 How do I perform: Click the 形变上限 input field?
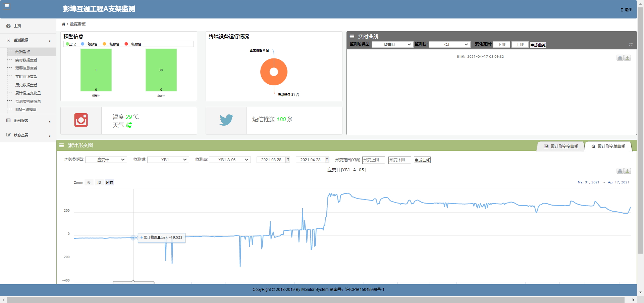(373, 160)
